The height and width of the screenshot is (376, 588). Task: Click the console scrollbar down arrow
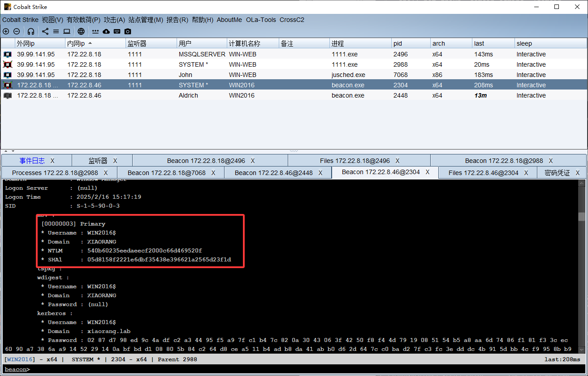(581, 349)
